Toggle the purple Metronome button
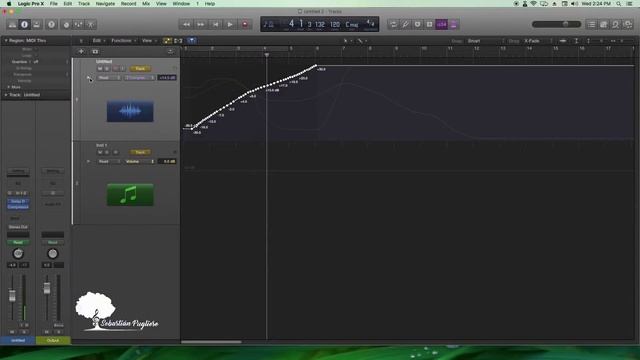Image resolution: width=640 pixels, height=360 pixels. tap(454, 24)
